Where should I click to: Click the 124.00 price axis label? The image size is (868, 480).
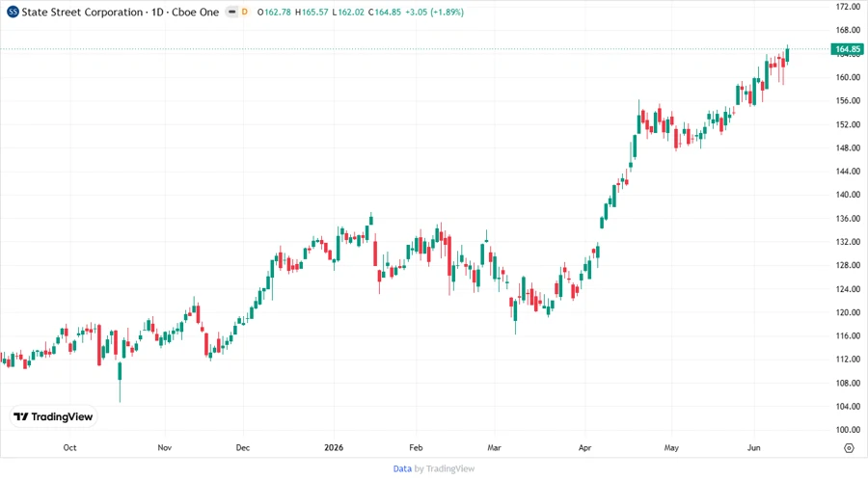[x=848, y=288]
